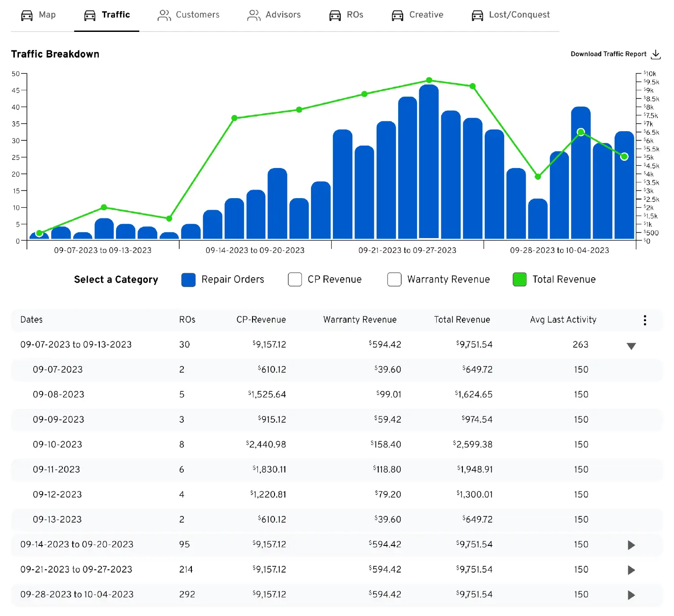
Task: Click the 09-21-2023 to 09-27-2023 axis label
Action: pos(408,250)
